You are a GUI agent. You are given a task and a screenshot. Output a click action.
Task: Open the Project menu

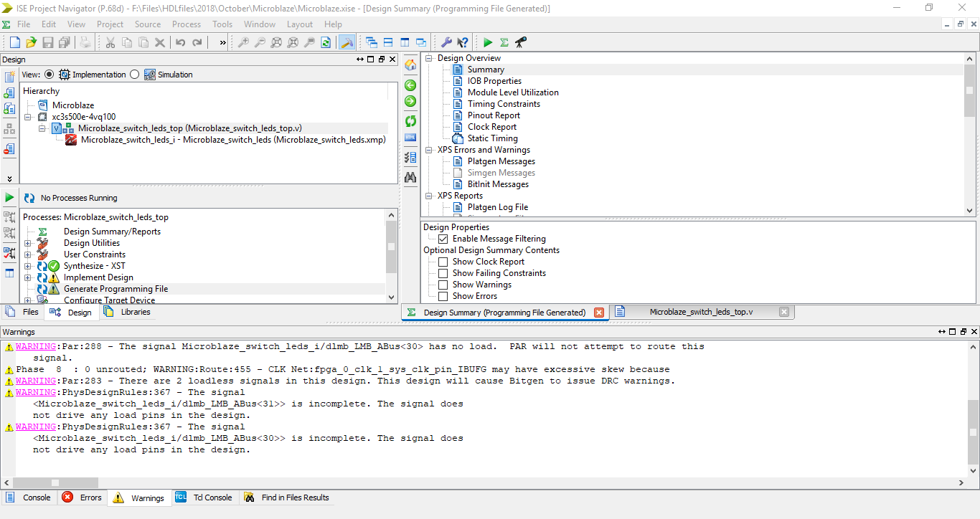pos(110,24)
